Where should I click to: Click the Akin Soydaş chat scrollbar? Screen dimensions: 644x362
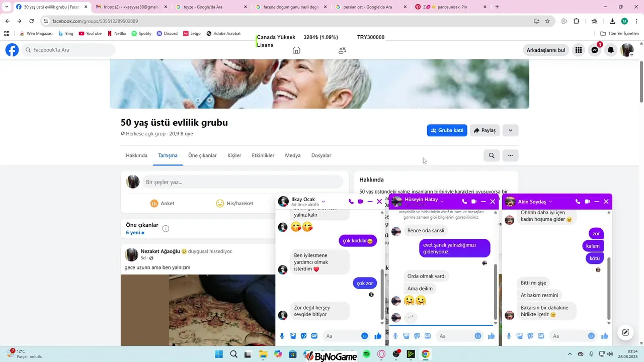coord(609,288)
